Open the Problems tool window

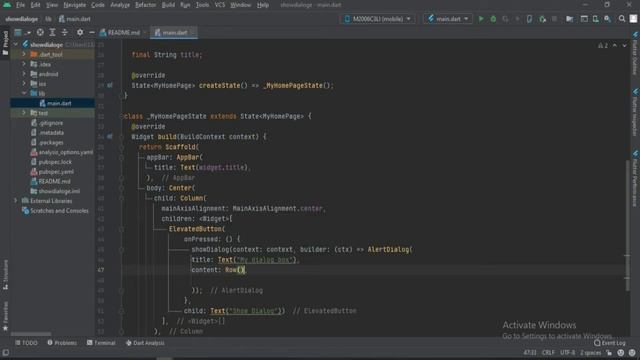point(62,343)
